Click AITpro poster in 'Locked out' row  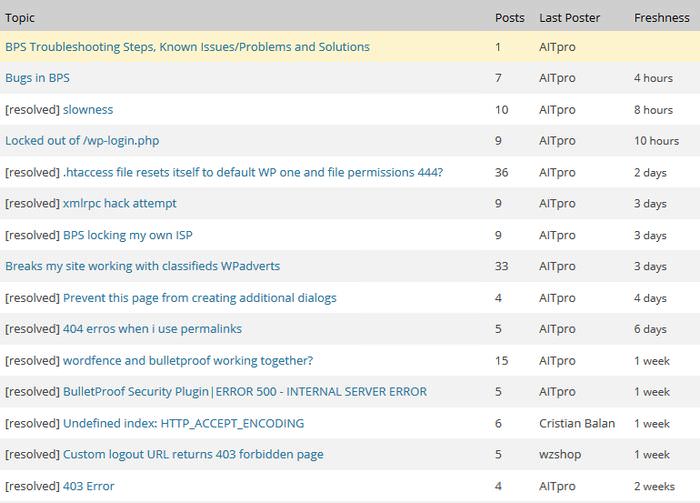(x=558, y=141)
